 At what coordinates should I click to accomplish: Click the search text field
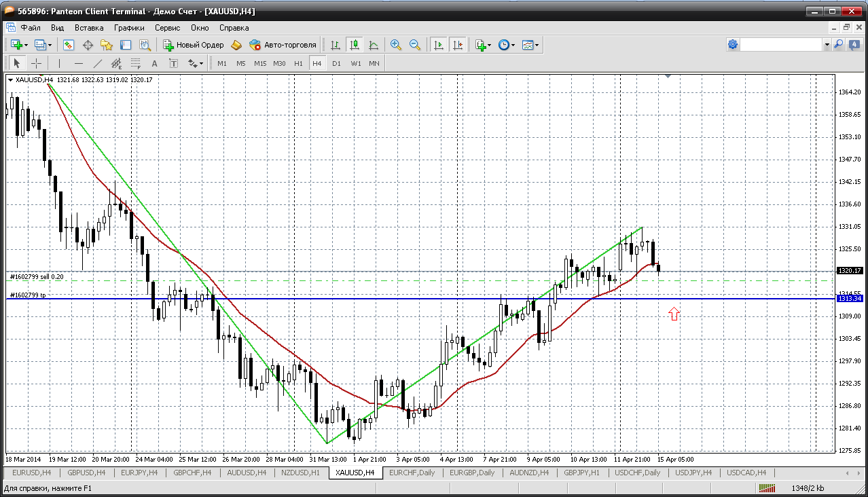[781, 45]
